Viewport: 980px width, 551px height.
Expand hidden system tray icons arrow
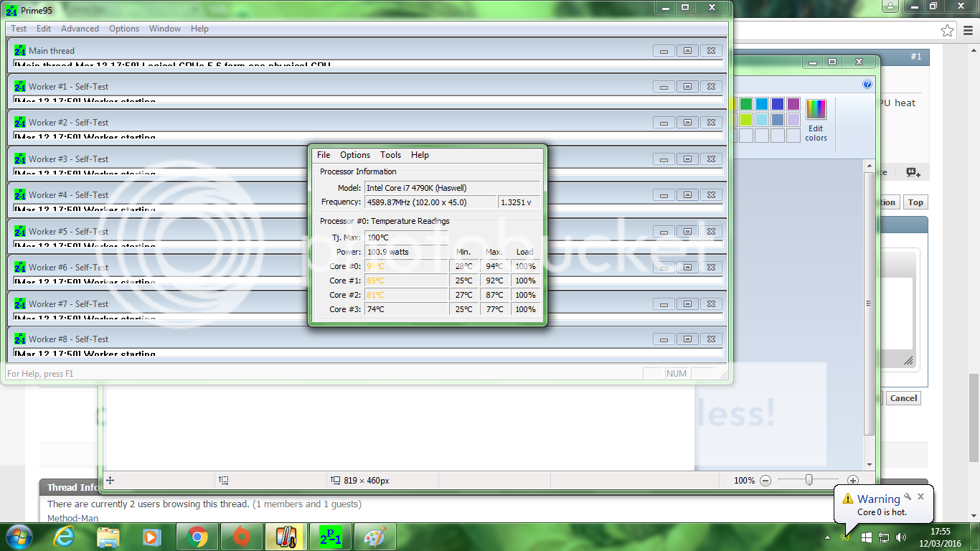pyautogui.click(x=827, y=537)
